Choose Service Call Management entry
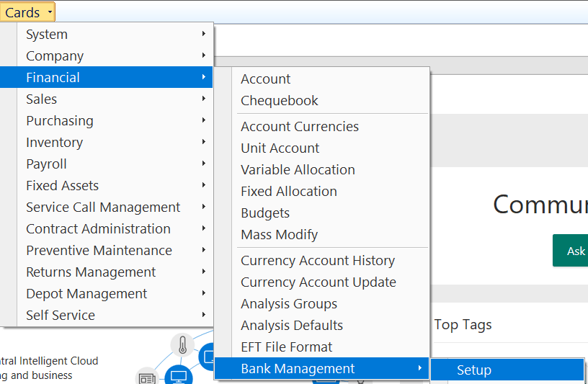The width and height of the screenshot is (588, 384). [103, 207]
